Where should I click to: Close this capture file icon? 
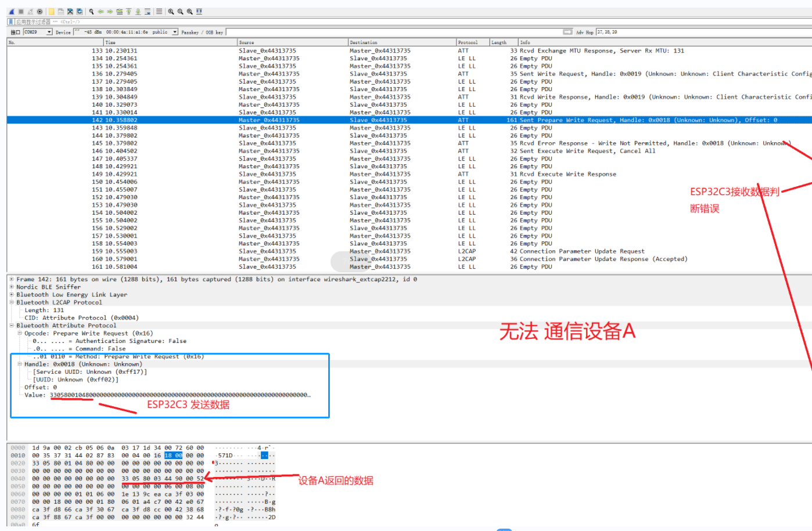point(70,12)
